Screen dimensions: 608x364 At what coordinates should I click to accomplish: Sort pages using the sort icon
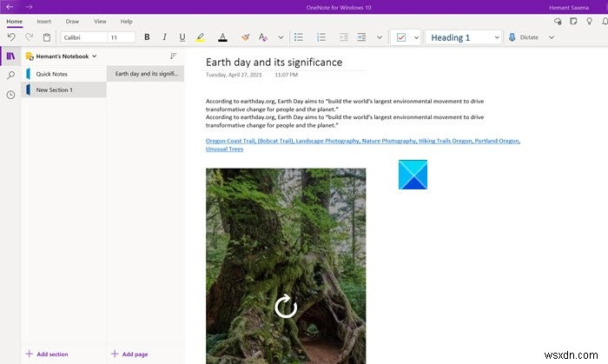coord(174,56)
